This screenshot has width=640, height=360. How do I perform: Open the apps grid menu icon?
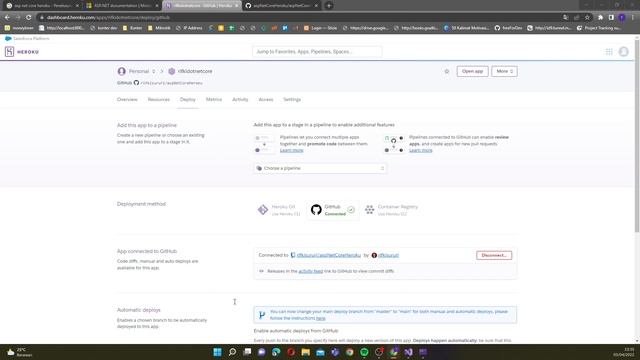(609, 52)
